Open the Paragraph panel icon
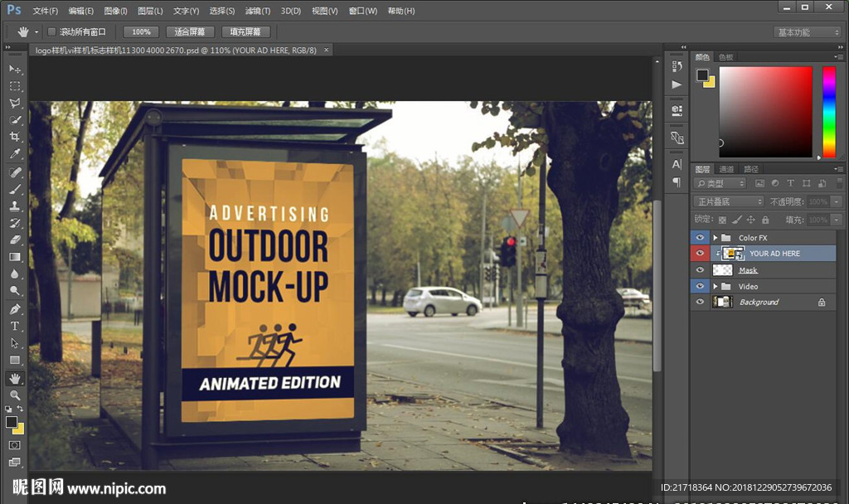 [677, 182]
